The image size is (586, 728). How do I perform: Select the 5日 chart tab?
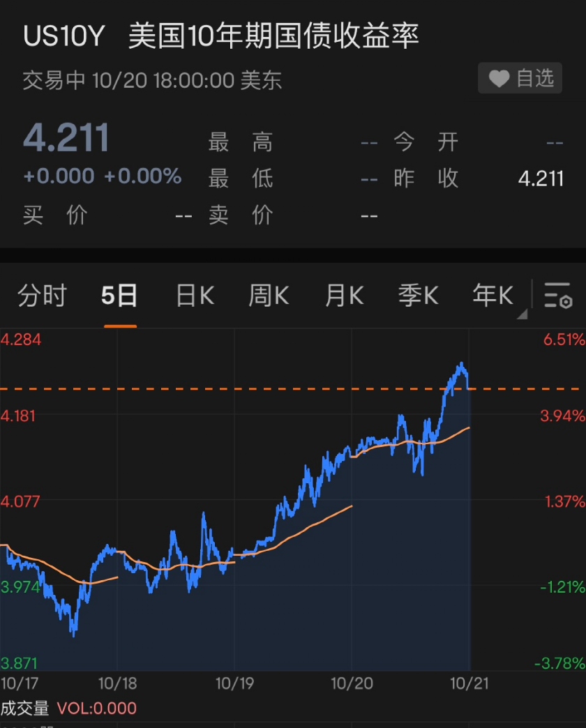tap(119, 296)
